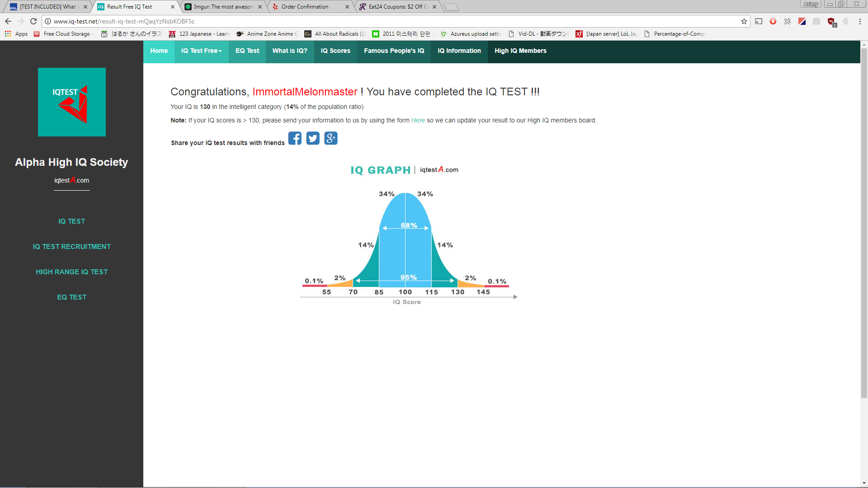Viewport: 868px width, 488px height.
Task: Click the ImmortalMelonmaster username text
Action: 305,92
